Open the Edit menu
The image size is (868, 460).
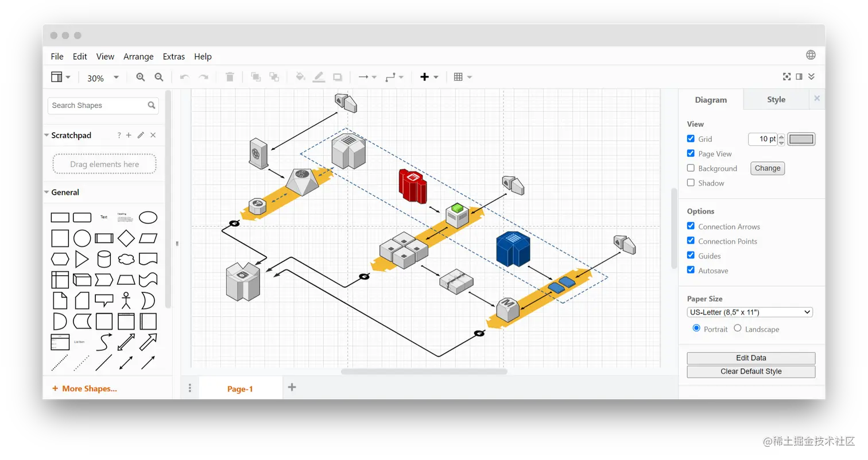pos(80,56)
